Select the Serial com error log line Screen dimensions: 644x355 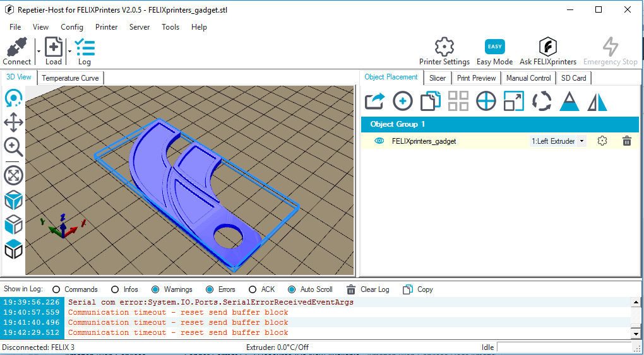point(316,302)
